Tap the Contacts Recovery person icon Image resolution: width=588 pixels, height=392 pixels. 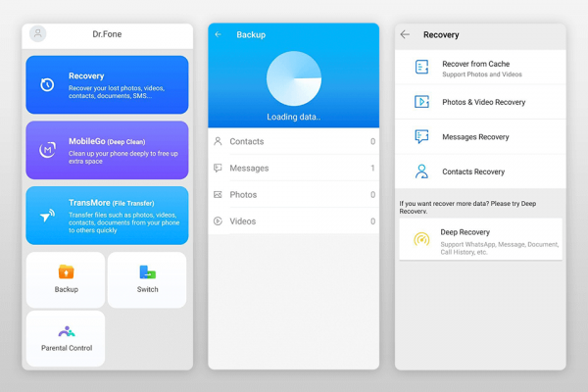click(x=421, y=171)
